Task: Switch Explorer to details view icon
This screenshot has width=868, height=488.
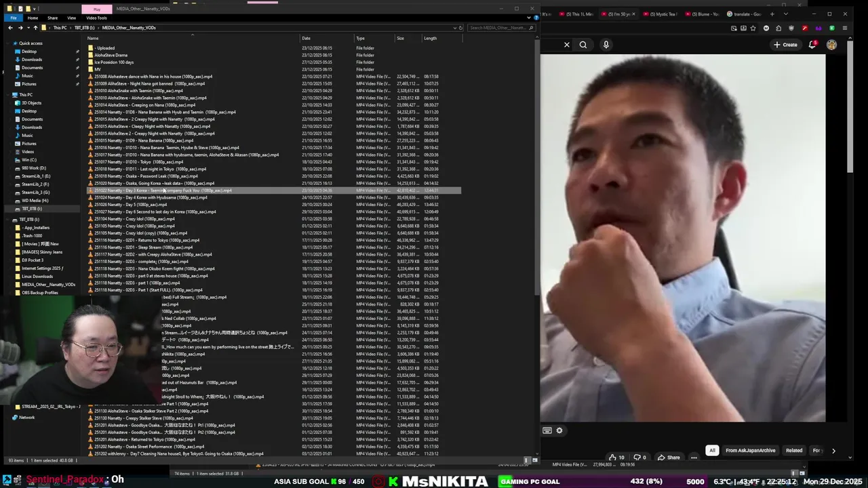Action: [527, 460]
